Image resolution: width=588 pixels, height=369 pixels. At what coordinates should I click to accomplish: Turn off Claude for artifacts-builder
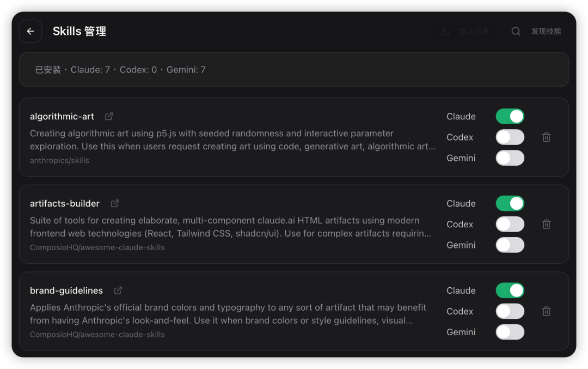point(510,203)
